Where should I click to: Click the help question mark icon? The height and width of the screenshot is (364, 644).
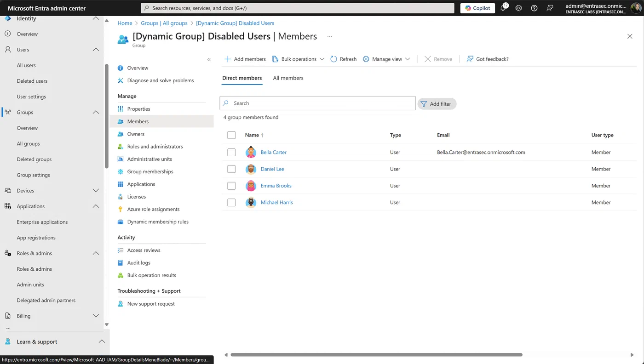click(534, 8)
